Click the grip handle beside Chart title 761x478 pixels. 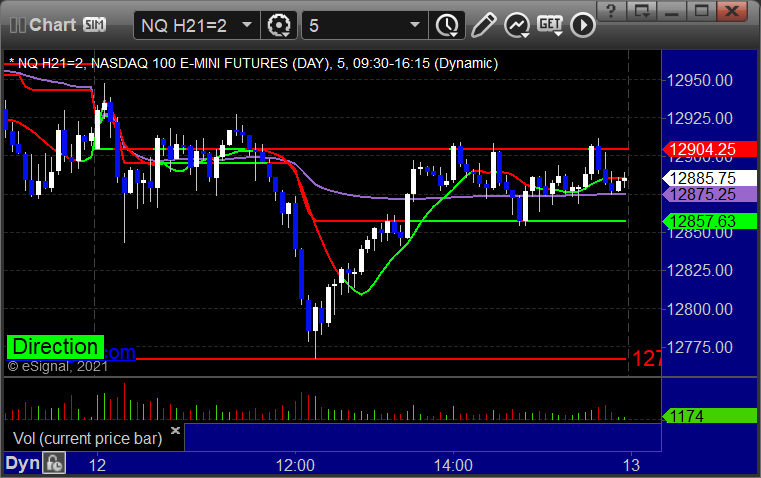tap(18, 25)
